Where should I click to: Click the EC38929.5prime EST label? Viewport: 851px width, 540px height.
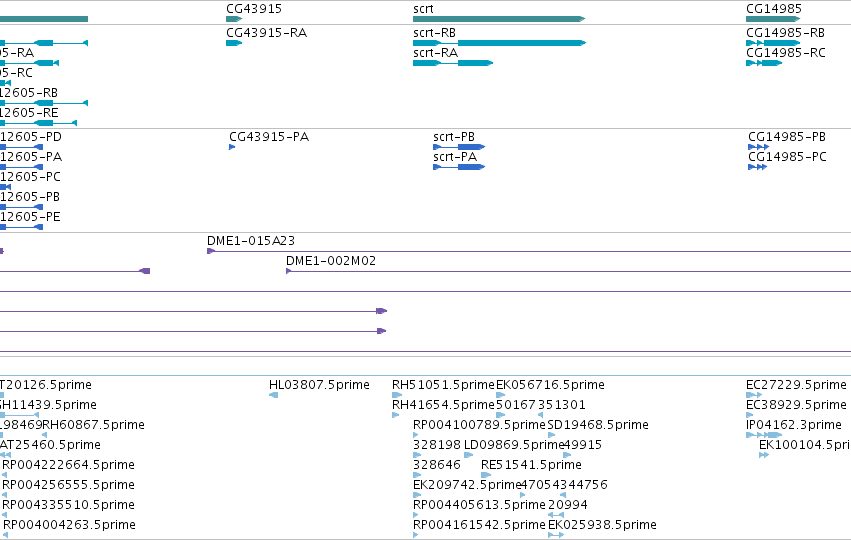796,405
